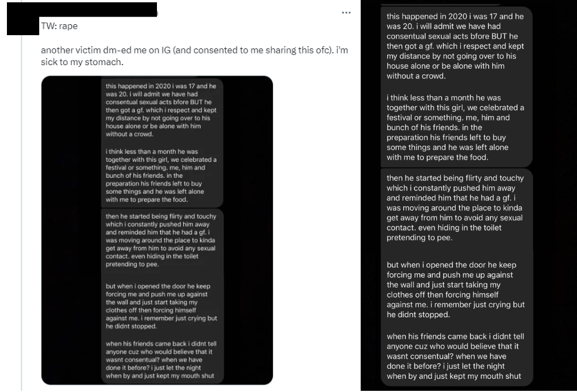Click the black right margin of the attached screenshot

(248, 230)
